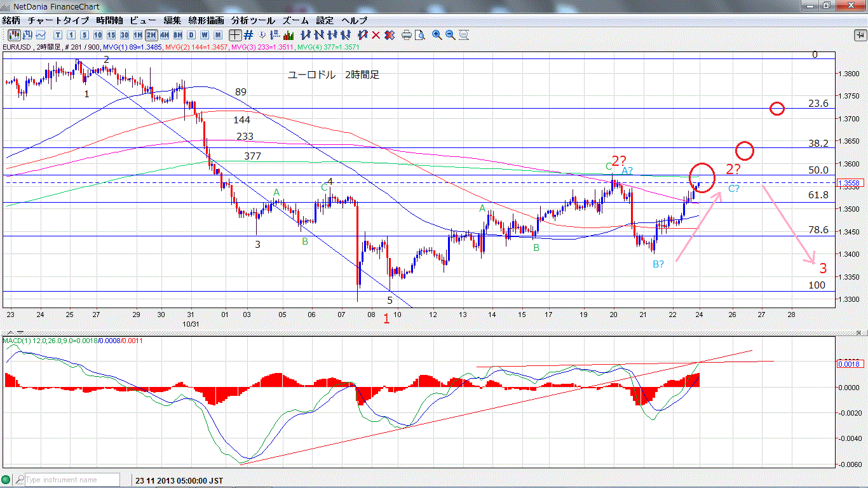Open the ヘルプ menu

coord(355,20)
